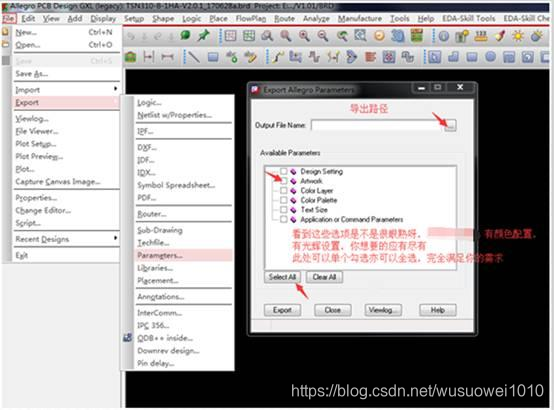Click the ODB++ inside menu icon
This screenshot has height=410, width=554.
pyautogui.click(x=128, y=338)
